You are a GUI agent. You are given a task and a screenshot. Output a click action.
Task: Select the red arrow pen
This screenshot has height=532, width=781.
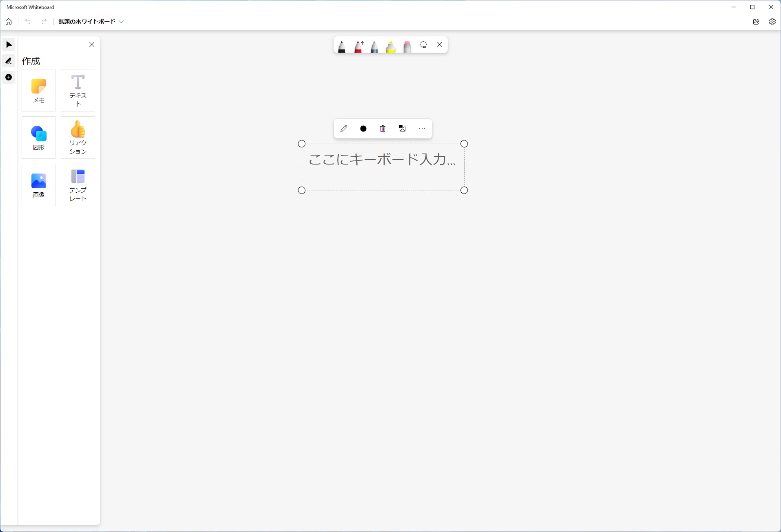(x=358, y=46)
